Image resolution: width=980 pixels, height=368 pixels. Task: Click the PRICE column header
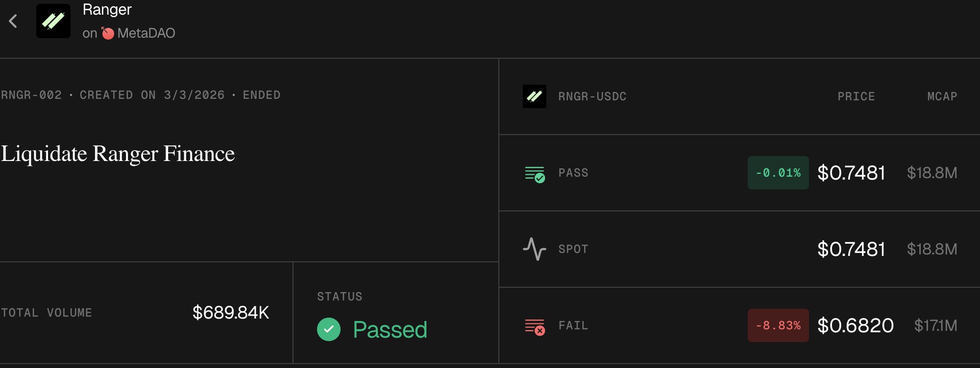point(856,96)
